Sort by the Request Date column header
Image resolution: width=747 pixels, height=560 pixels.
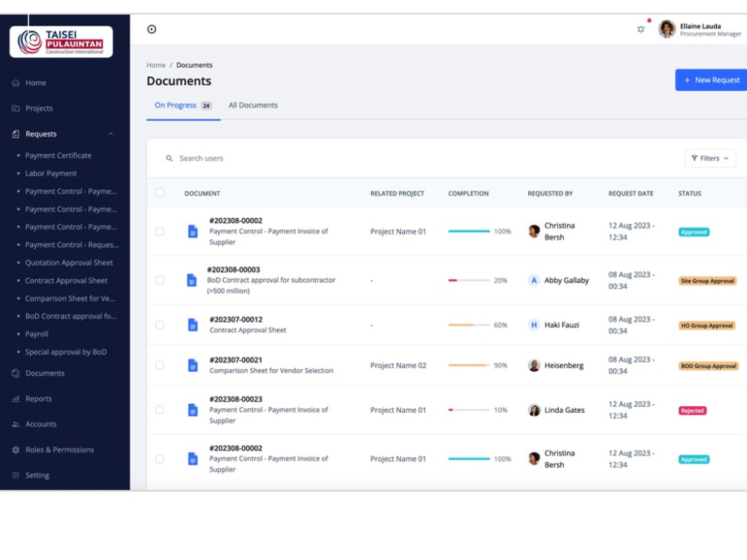630,194
